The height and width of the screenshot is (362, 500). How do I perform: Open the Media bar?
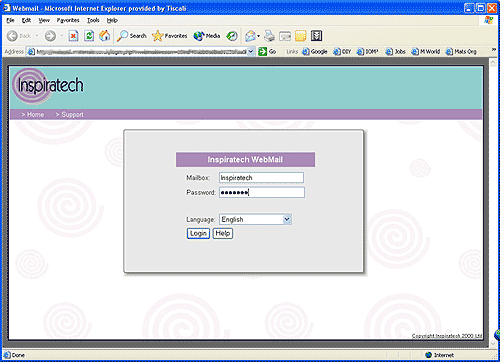pos(207,36)
